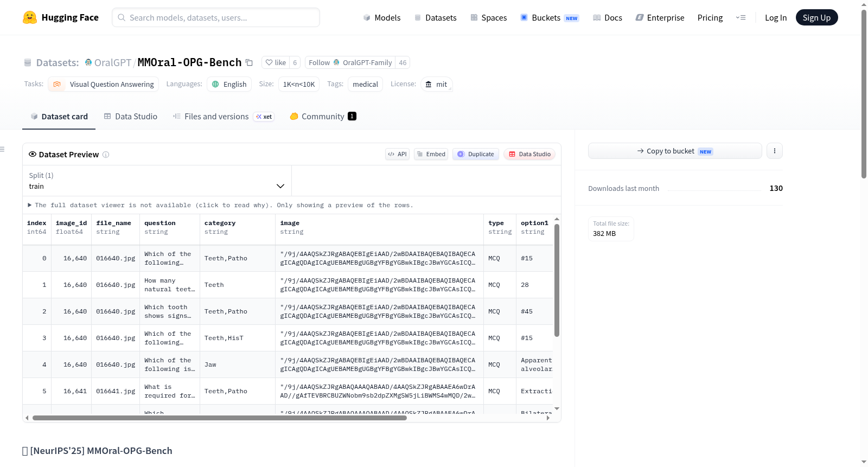
Task: Select the 'How many natural teet…' question cell
Action: click(x=170, y=285)
